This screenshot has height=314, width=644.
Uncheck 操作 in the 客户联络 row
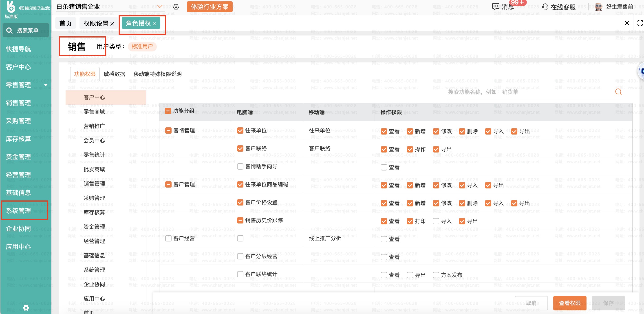tap(410, 149)
